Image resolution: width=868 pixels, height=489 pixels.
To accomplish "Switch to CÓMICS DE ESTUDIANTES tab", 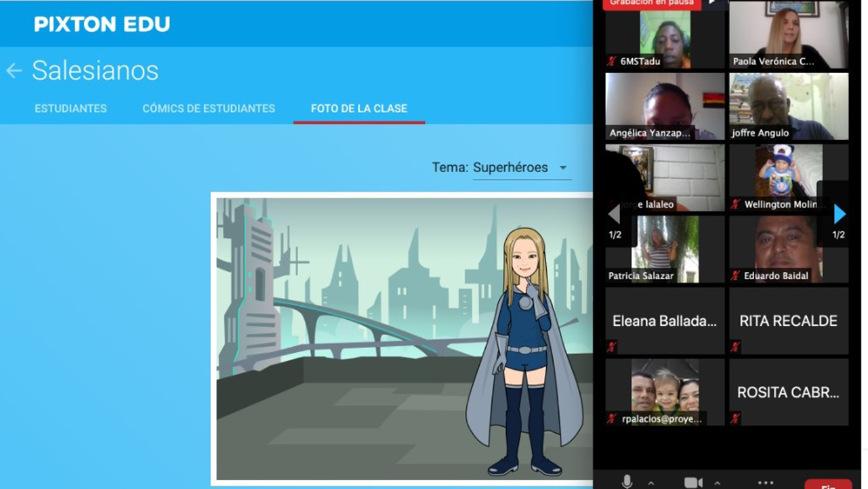I will [x=209, y=108].
